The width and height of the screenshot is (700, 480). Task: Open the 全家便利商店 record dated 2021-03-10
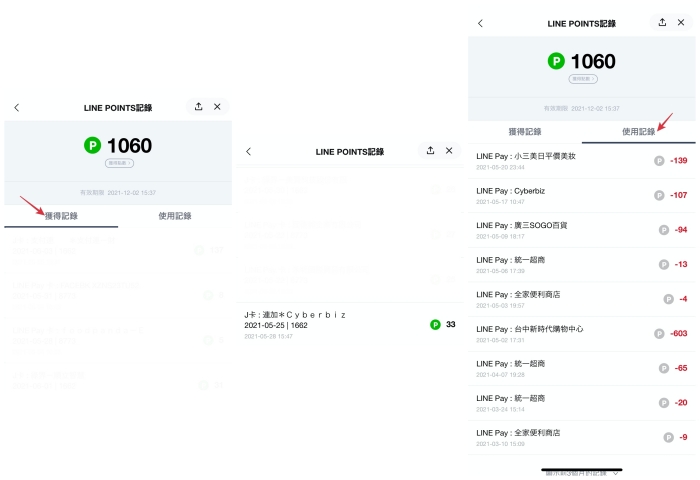pyautogui.click(x=582, y=438)
